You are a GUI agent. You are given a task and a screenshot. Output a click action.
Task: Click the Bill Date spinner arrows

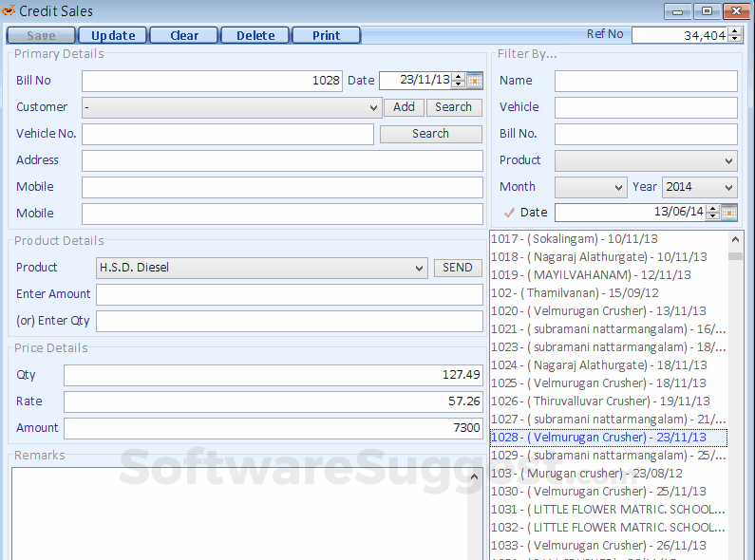click(459, 81)
